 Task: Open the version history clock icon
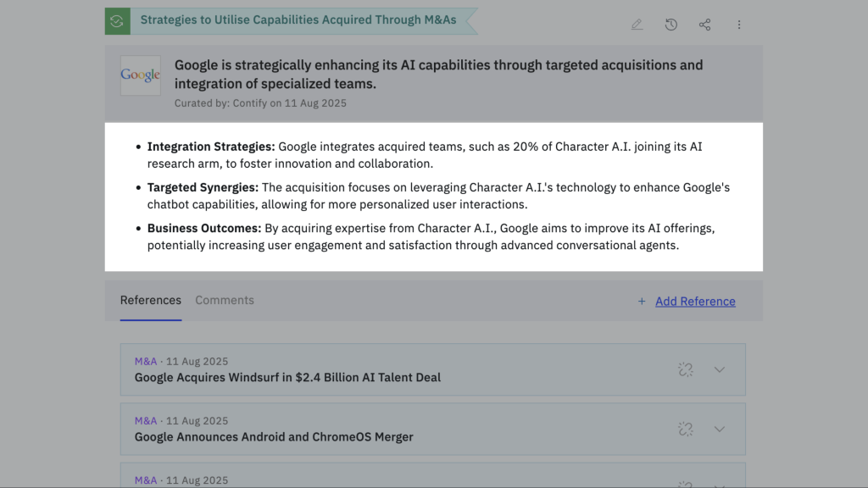pos(670,25)
